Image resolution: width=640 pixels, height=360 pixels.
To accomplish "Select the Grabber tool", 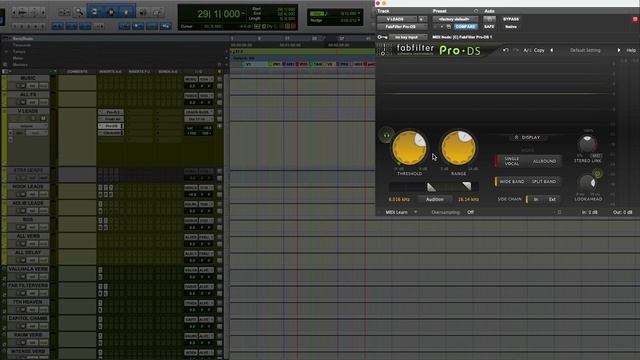I will 126,12.
